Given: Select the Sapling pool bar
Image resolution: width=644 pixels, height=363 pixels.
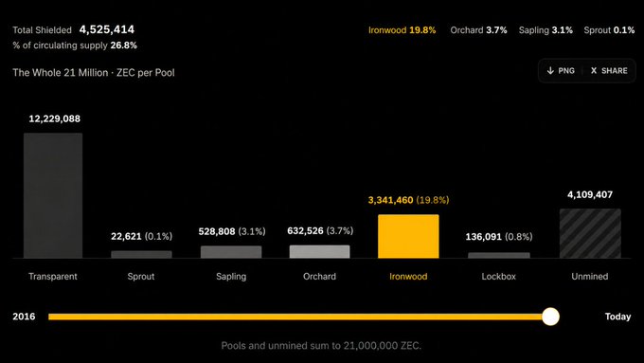Looking at the screenshot, I should click(231, 252).
